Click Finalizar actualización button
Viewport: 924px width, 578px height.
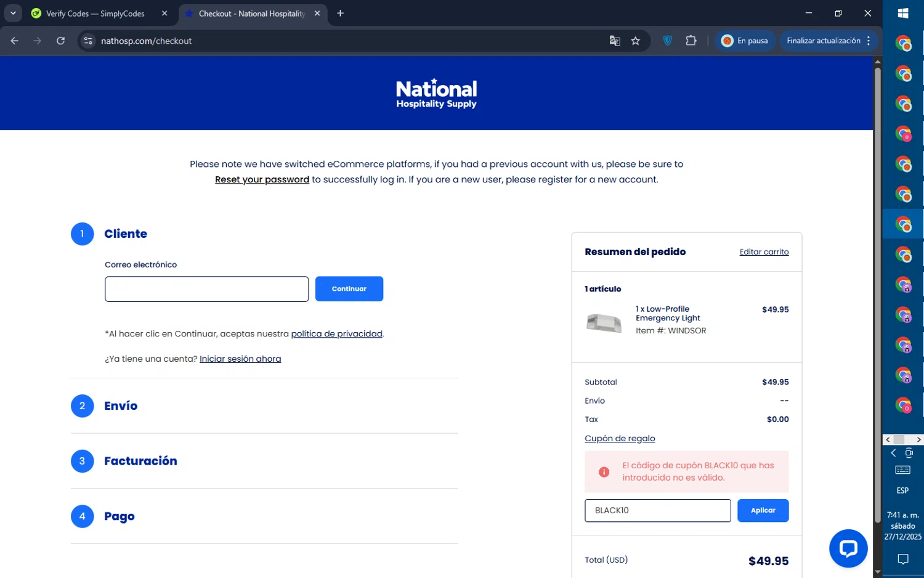click(x=823, y=41)
